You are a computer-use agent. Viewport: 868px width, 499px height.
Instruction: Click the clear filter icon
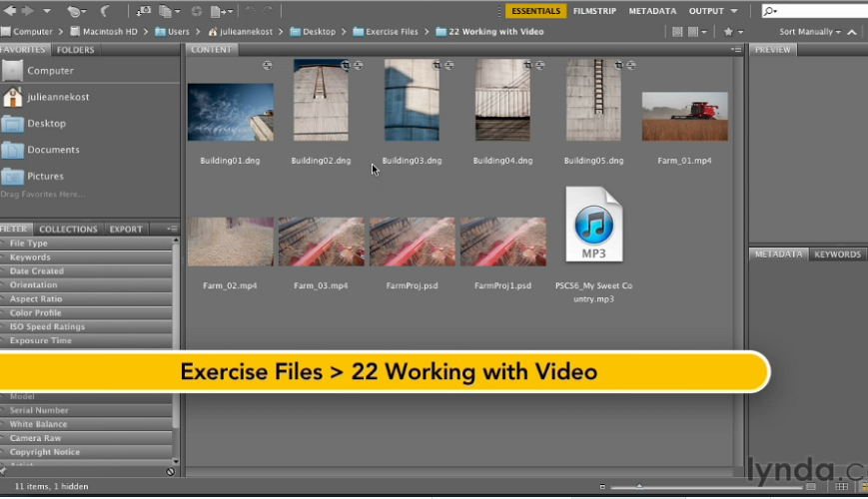(170, 472)
